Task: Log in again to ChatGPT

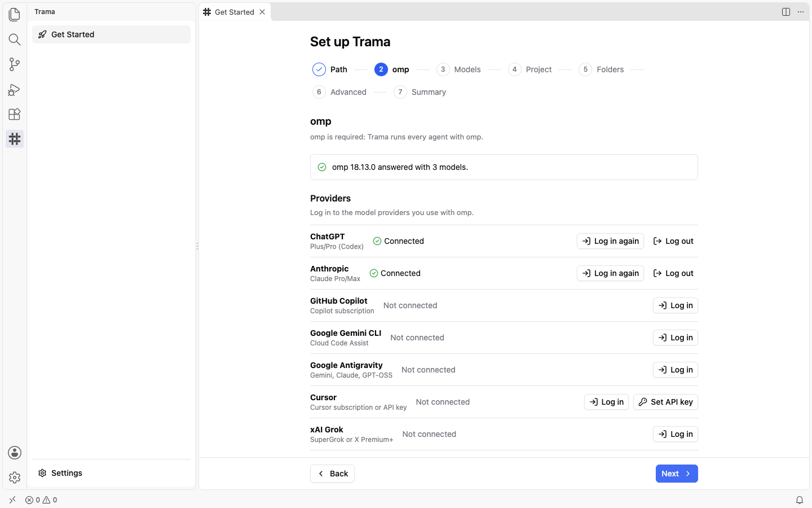Action: (x=610, y=241)
